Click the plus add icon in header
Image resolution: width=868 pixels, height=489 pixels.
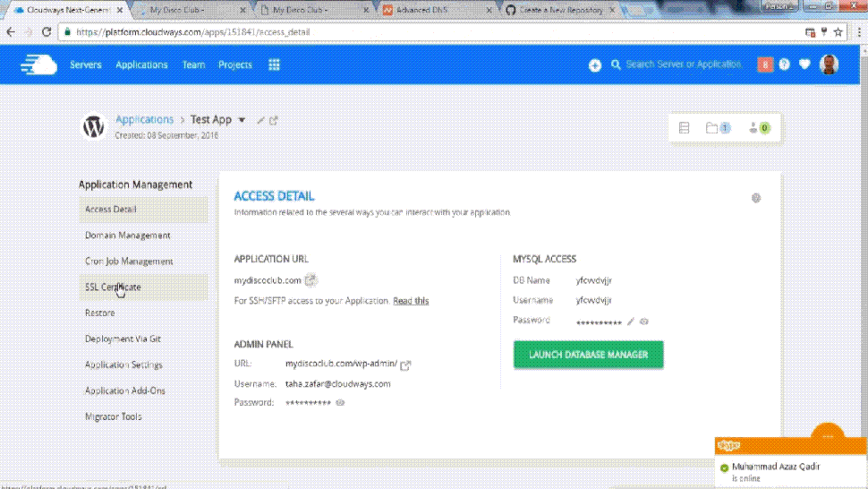pos(594,65)
